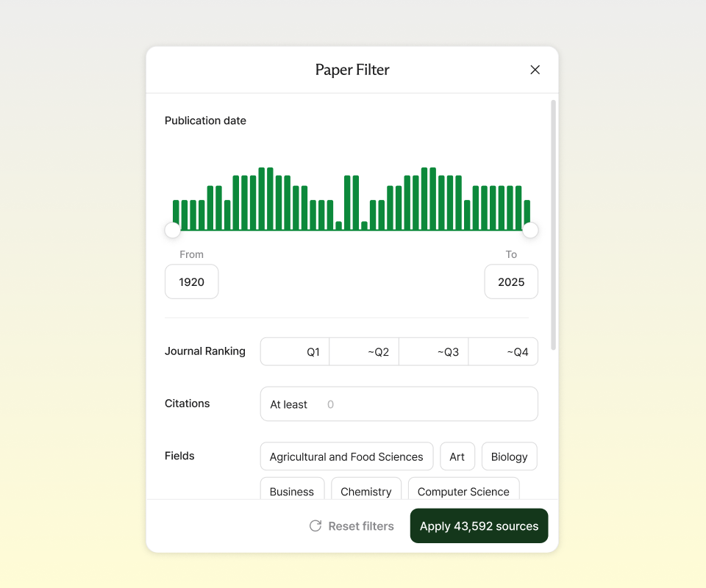706x588 pixels.
Task: Select the Business field chip
Action: pyautogui.click(x=292, y=491)
